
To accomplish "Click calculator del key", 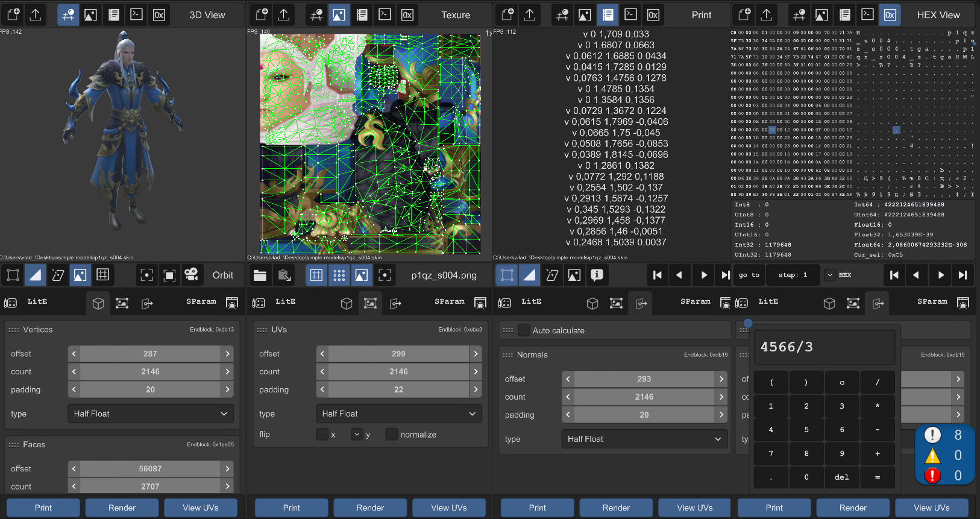I will click(842, 477).
